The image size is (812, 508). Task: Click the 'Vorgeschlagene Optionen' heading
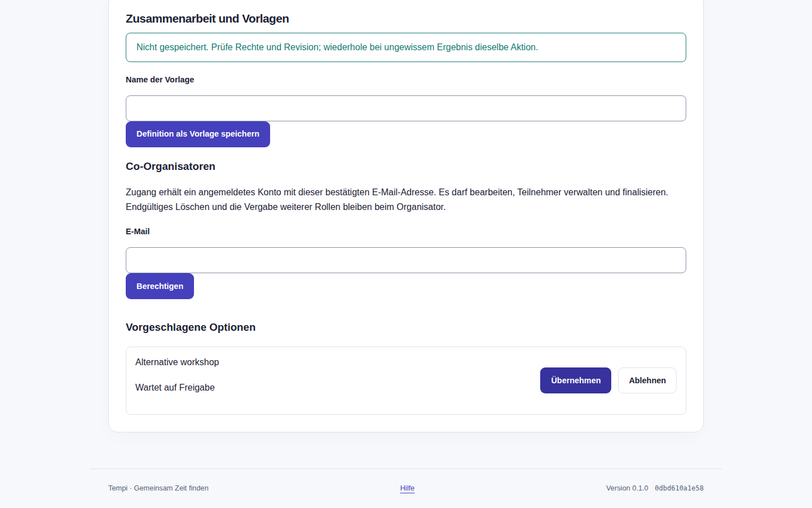[x=191, y=327]
